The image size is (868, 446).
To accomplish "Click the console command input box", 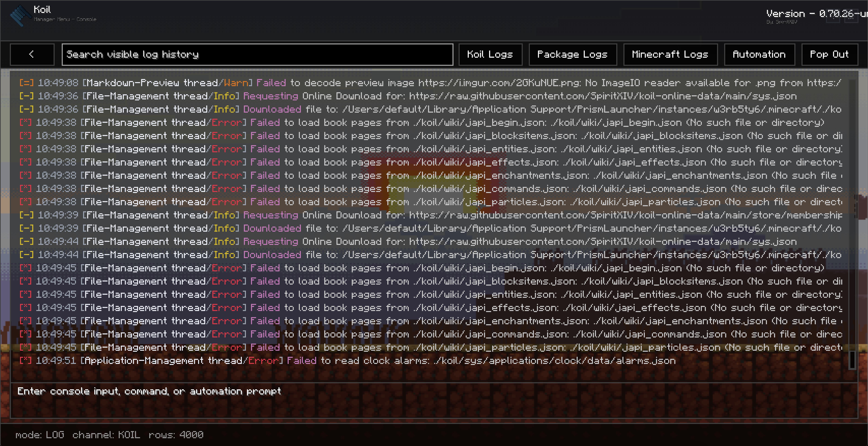I will point(434,400).
